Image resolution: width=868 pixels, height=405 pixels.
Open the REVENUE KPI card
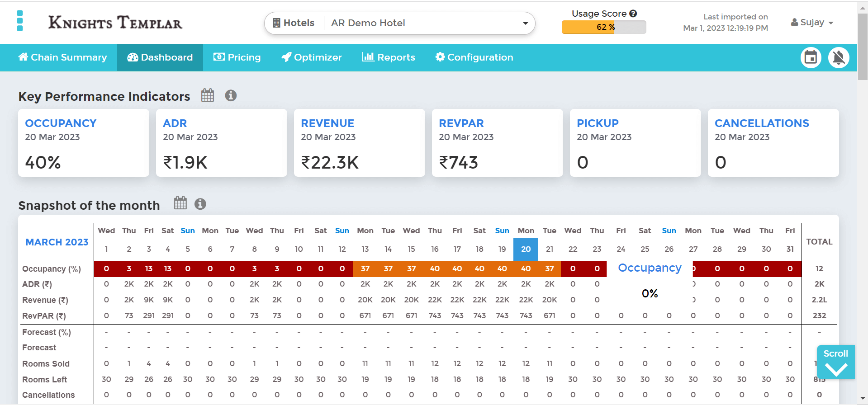(360, 143)
